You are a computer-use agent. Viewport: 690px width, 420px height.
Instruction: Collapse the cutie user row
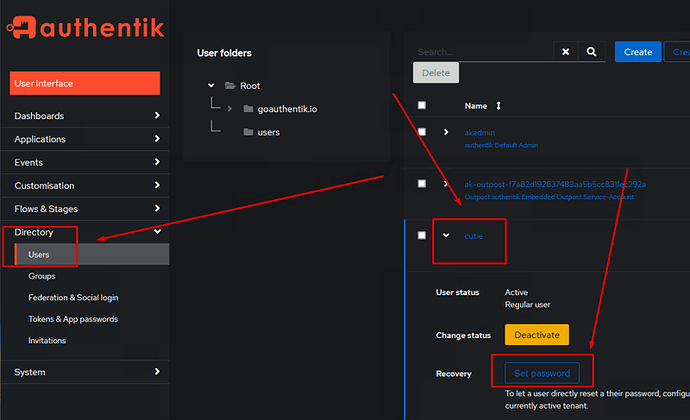(446, 235)
